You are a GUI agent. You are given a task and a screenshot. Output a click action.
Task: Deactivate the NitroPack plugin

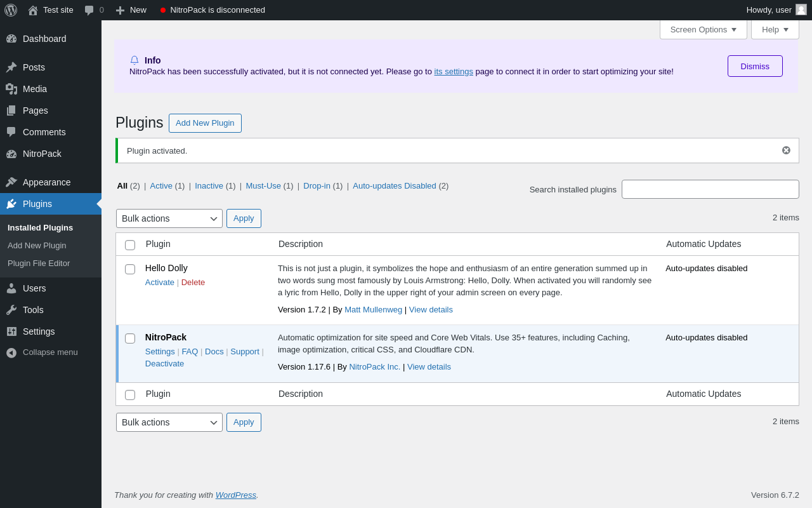[164, 364]
